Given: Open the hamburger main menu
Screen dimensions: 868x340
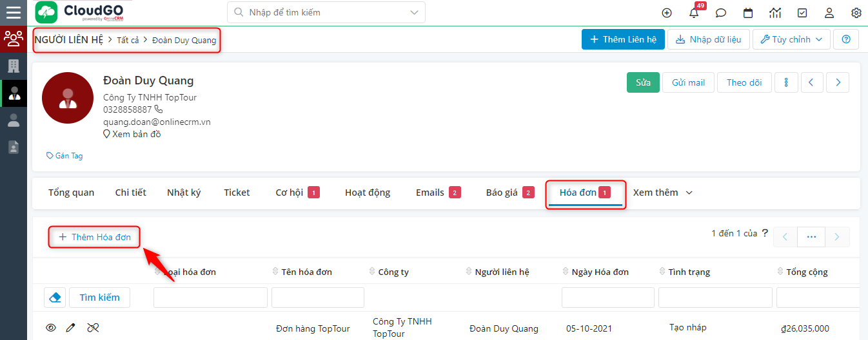Looking at the screenshot, I should (13, 12).
